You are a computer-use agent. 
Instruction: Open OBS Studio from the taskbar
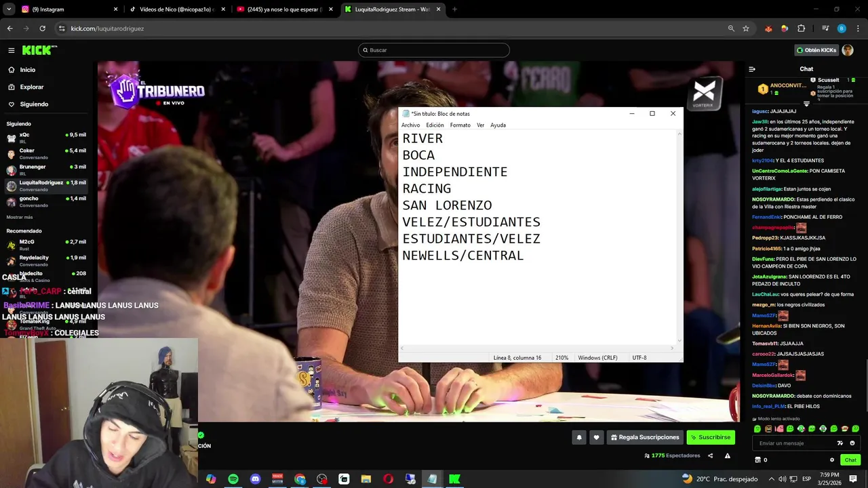point(322,479)
